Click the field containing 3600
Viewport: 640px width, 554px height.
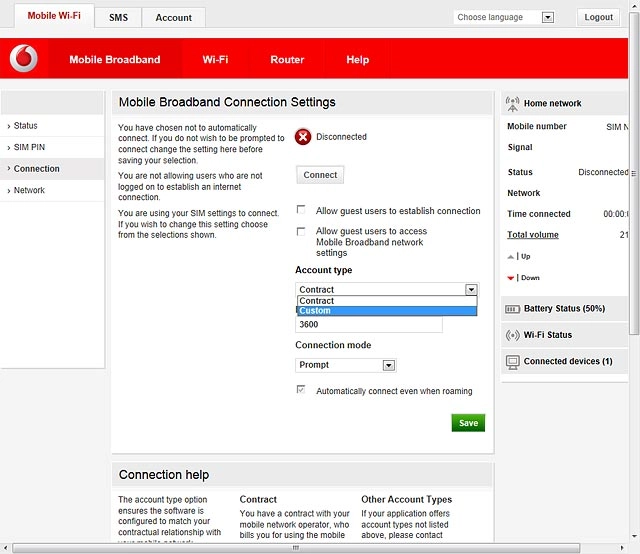pos(369,325)
